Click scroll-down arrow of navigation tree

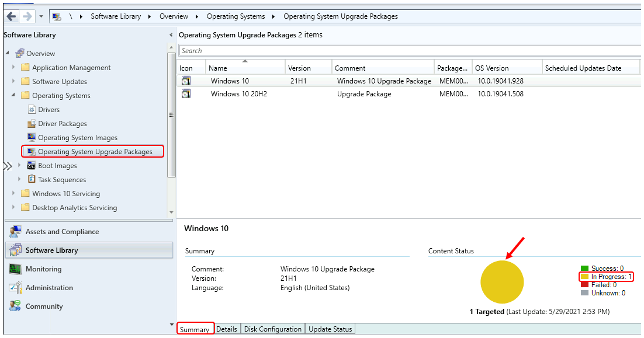click(x=171, y=212)
